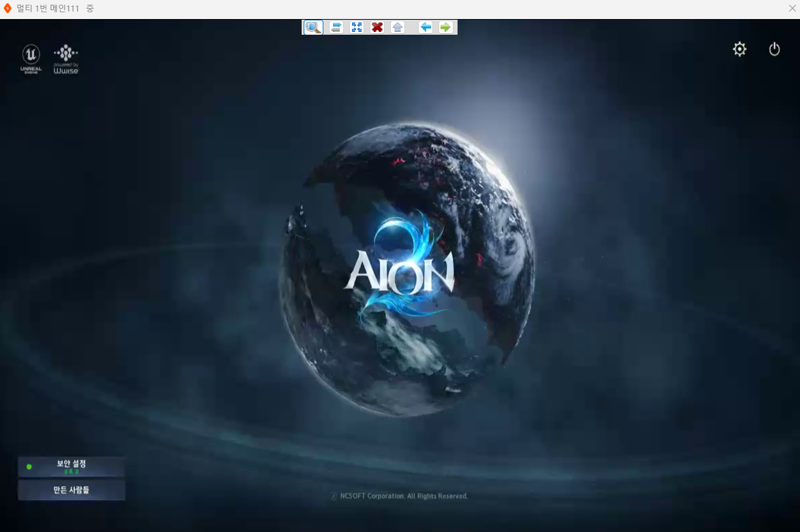Open 보안 설정 (security settings)

(x=71, y=466)
